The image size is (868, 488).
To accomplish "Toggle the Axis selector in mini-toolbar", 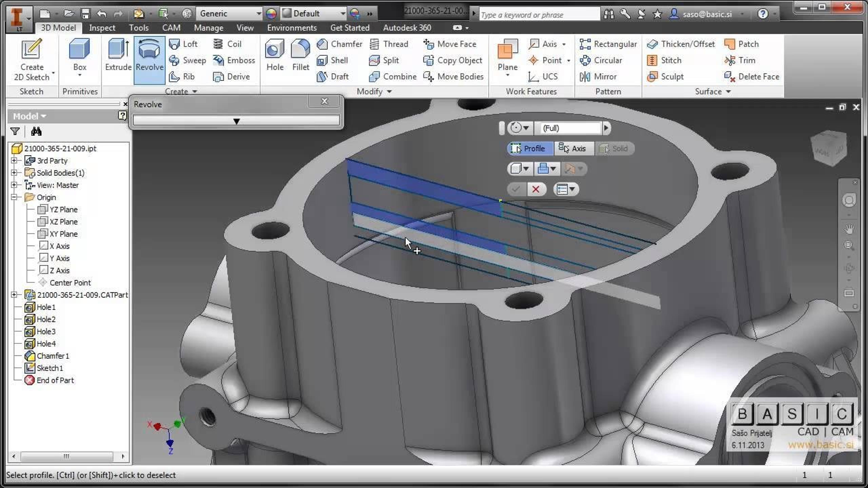I will (x=574, y=148).
